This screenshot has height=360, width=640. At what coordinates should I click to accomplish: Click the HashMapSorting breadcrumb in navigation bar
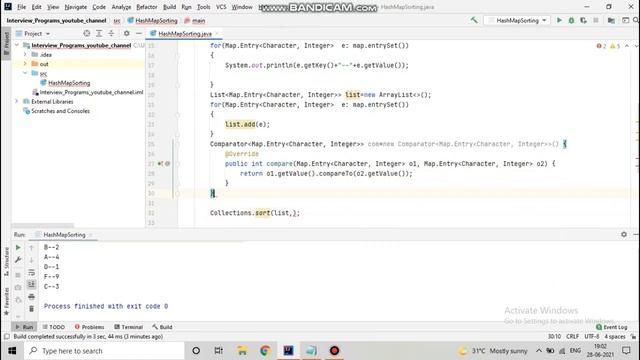[152, 20]
